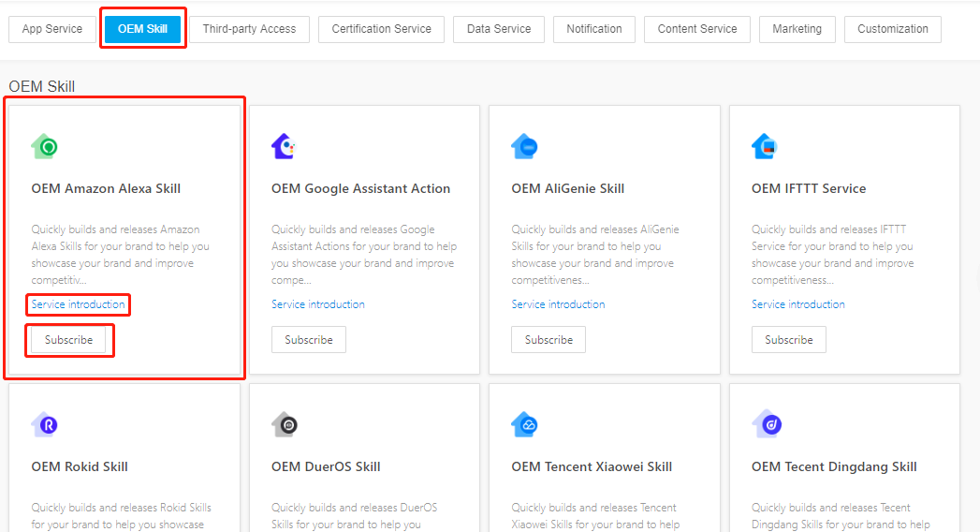Click the IFTTT Service description text
Screen dimensions: 980x532
[x=832, y=255]
